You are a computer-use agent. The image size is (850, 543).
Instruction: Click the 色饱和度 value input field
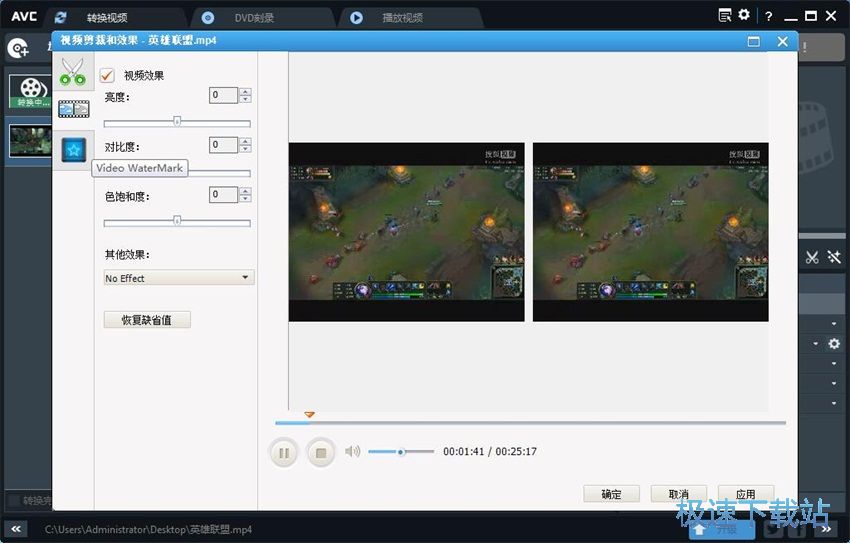tap(223, 195)
